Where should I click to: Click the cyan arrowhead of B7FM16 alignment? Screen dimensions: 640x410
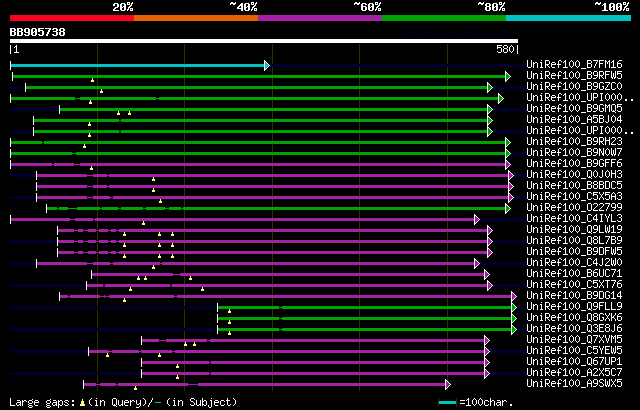267,65
